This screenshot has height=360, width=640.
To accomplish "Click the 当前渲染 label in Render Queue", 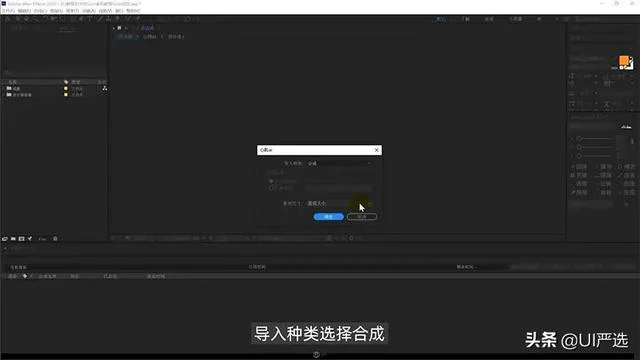I will point(18,267).
